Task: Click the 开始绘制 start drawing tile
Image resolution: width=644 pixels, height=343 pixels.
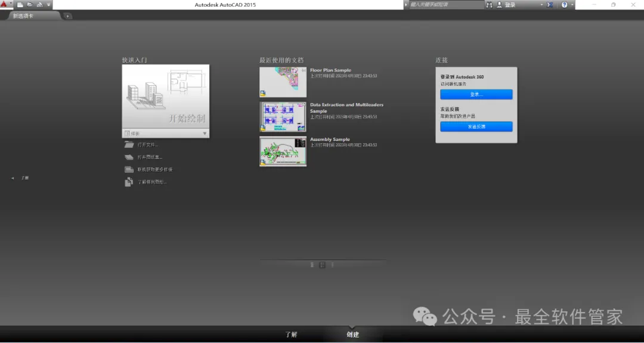Action: pos(166,96)
